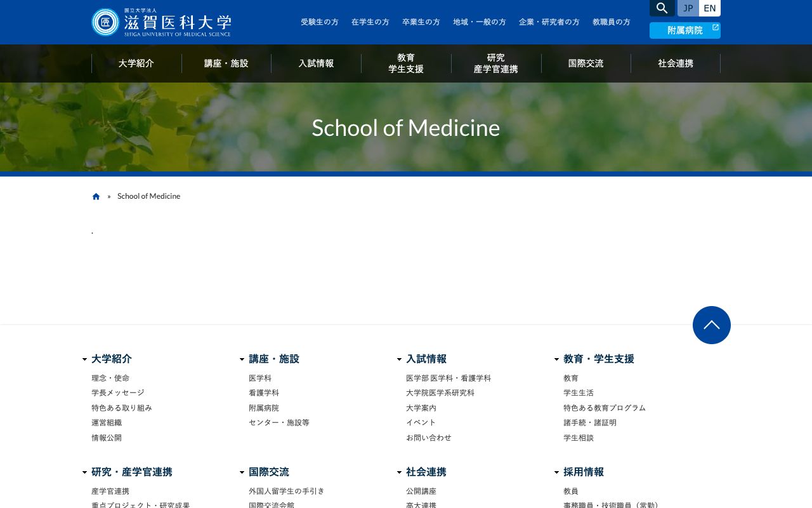Open the 医学科 link in the footer
Image resolution: width=812 pixels, height=508 pixels.
260,378
